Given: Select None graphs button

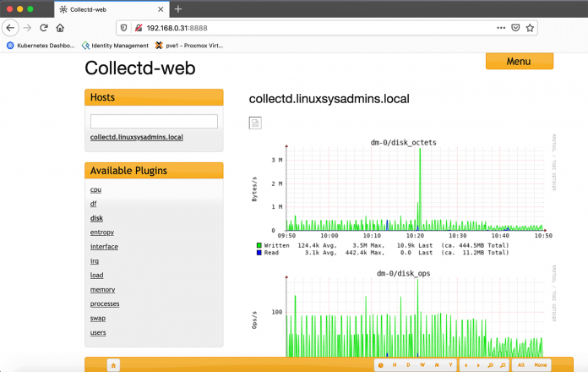Looking at the screenshot, I should coord(541,365).
